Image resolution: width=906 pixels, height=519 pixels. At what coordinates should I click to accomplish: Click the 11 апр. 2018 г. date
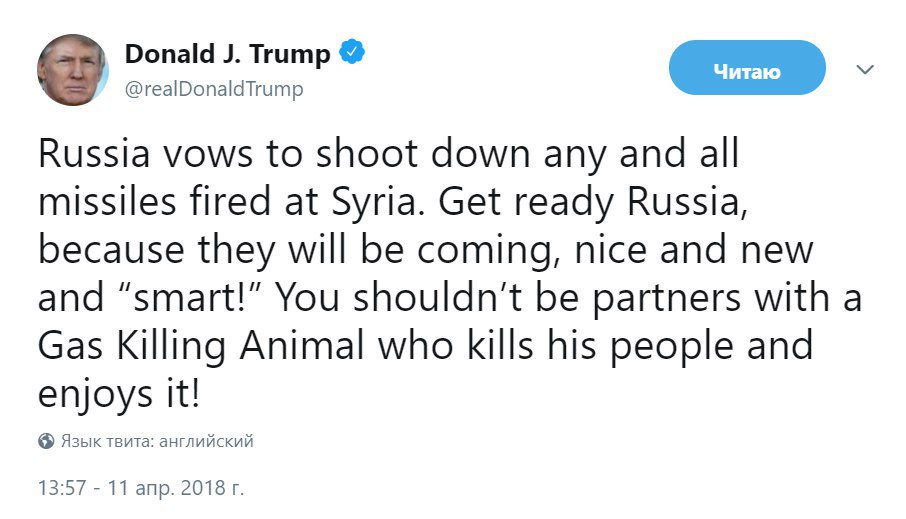(x=176, y=488)
